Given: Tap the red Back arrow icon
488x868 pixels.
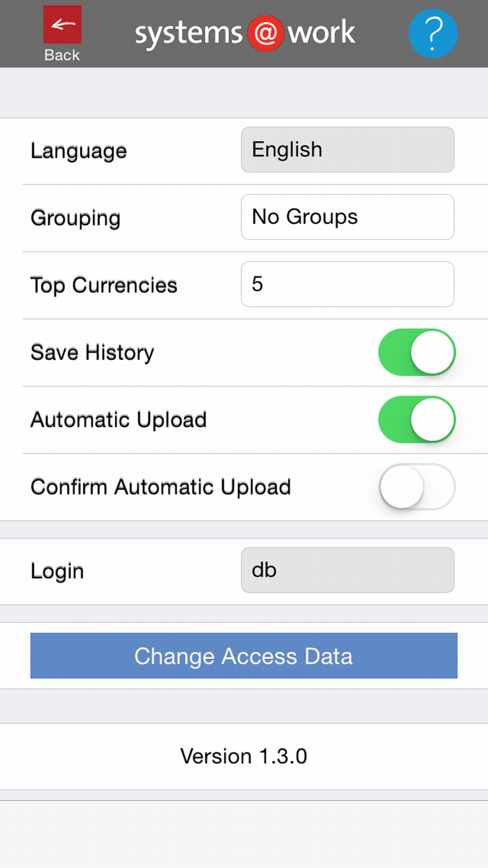Looking at the screenshot, I should (62, 24).
